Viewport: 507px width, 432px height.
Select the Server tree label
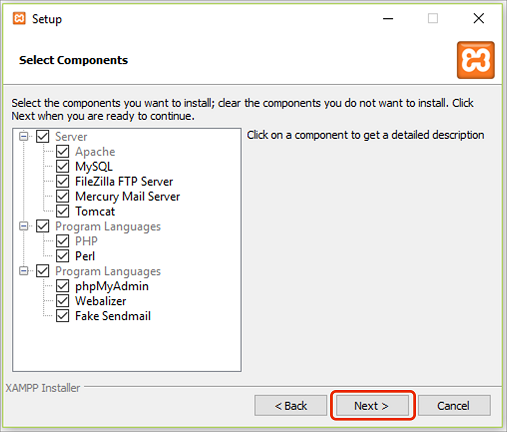click(71, 137)
